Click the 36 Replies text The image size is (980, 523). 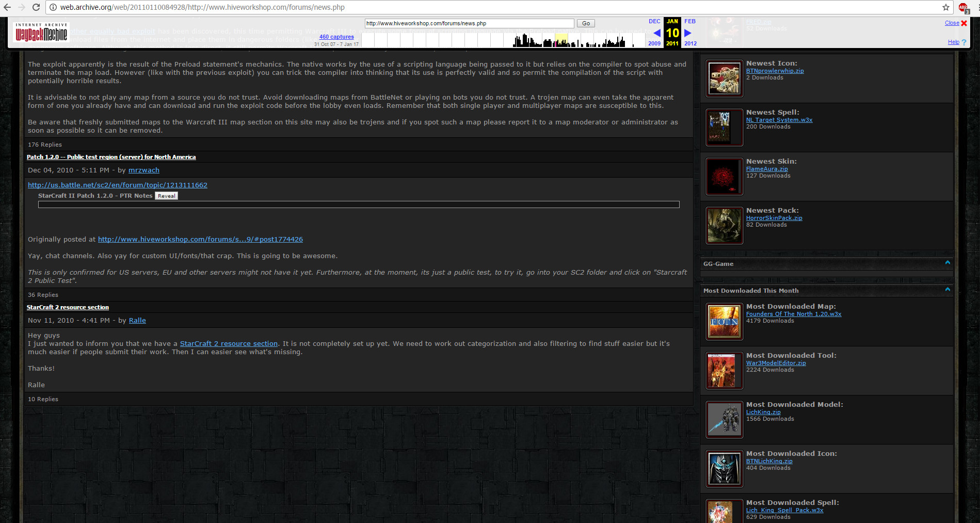pos(43,295)
